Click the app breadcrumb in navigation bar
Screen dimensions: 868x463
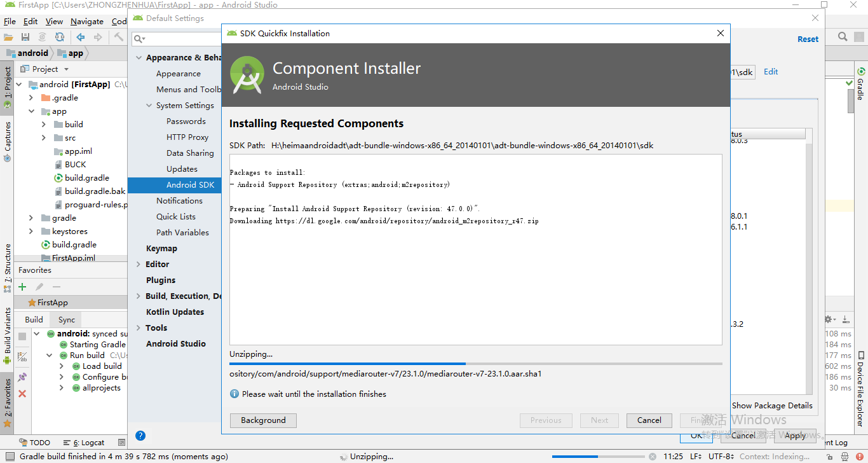tap(70, 53)
